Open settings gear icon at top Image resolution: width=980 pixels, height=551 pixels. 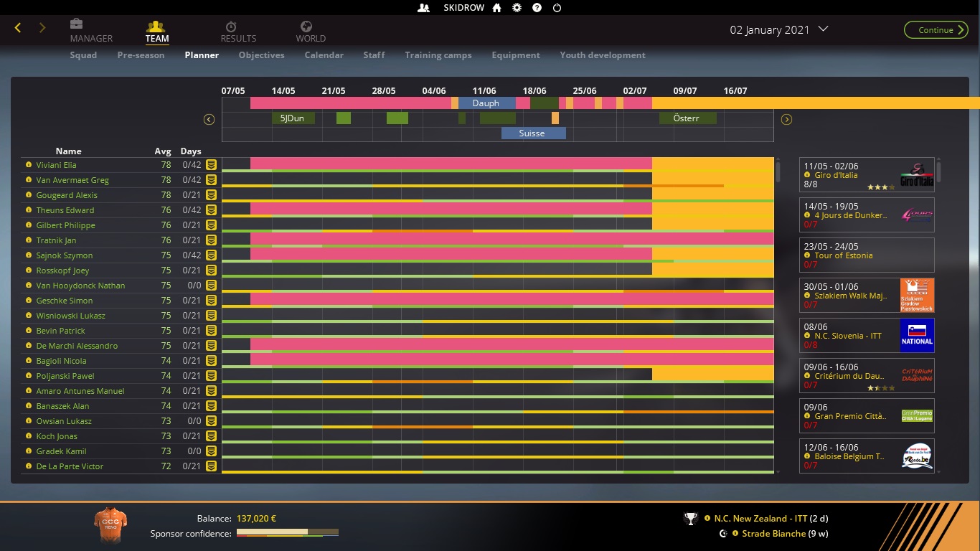pos(517,8)
